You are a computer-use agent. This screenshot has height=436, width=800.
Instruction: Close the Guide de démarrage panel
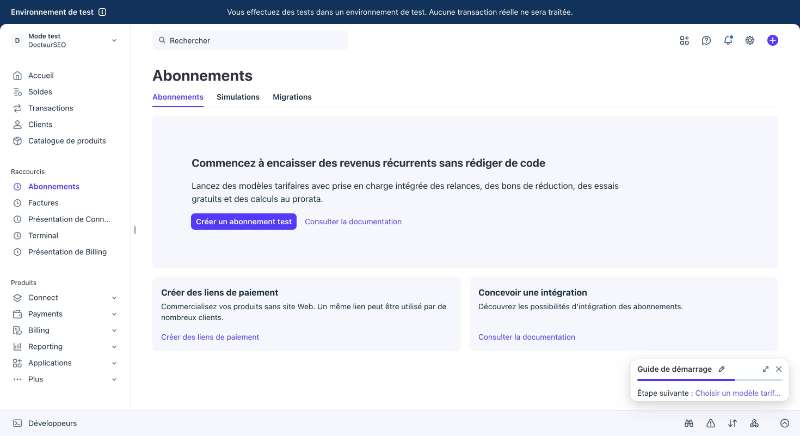point(779,369)
